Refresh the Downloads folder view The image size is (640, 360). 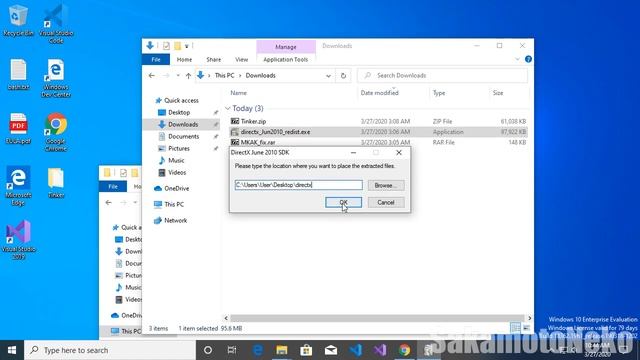pyautogui.click(x=343, y=76)
